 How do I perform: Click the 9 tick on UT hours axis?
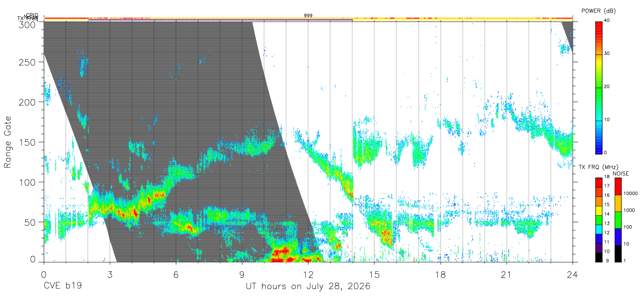[x=242, y=274]
